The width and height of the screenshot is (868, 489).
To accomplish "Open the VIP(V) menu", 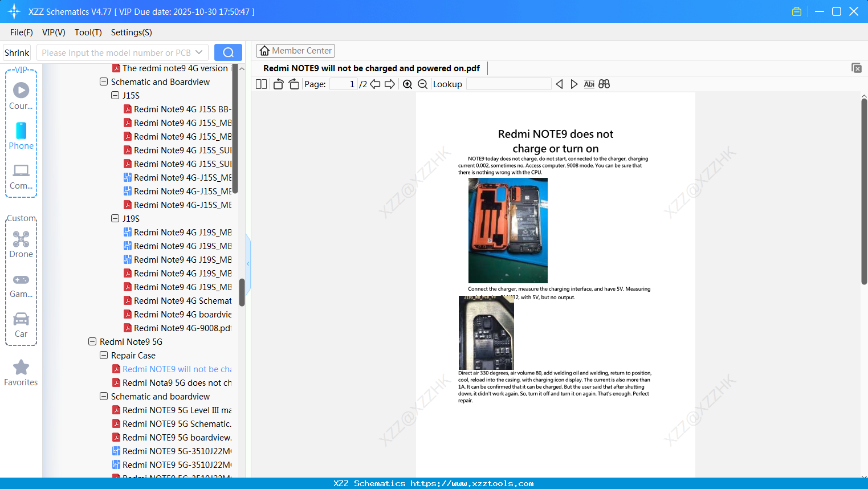I will click(x=54, y=32).
